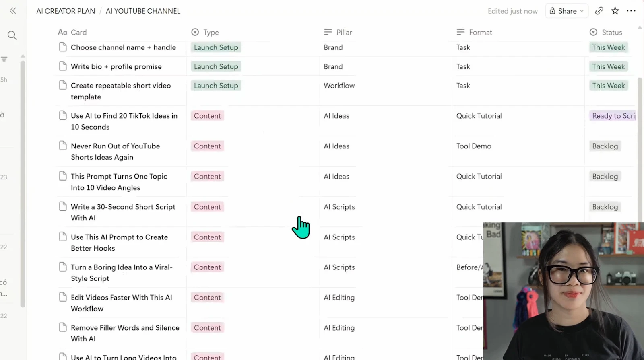644x360 pixels.
Task: Click the Type column header
Action: [205, 32]
